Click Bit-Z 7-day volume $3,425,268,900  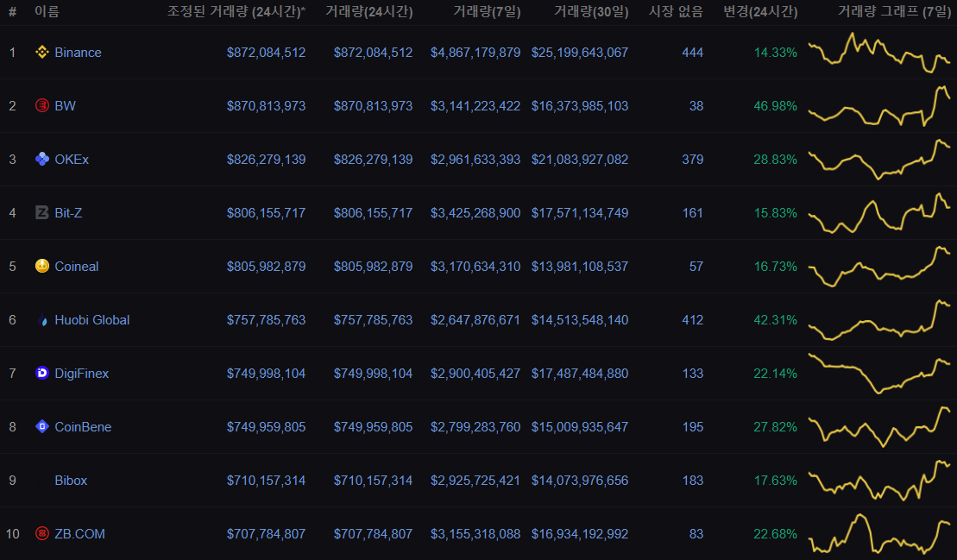tap(475, 213)
